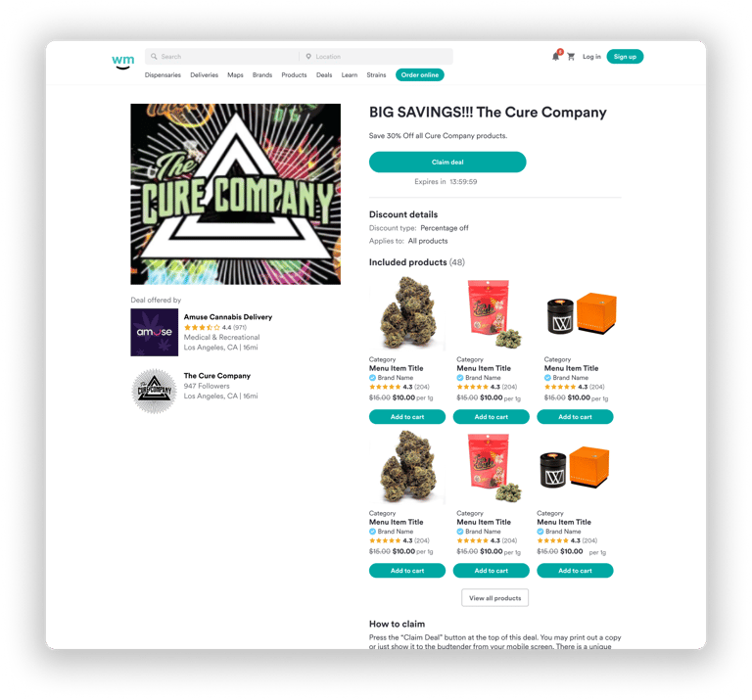Click View all products button

pyautogui.click(x=494, y=598)
